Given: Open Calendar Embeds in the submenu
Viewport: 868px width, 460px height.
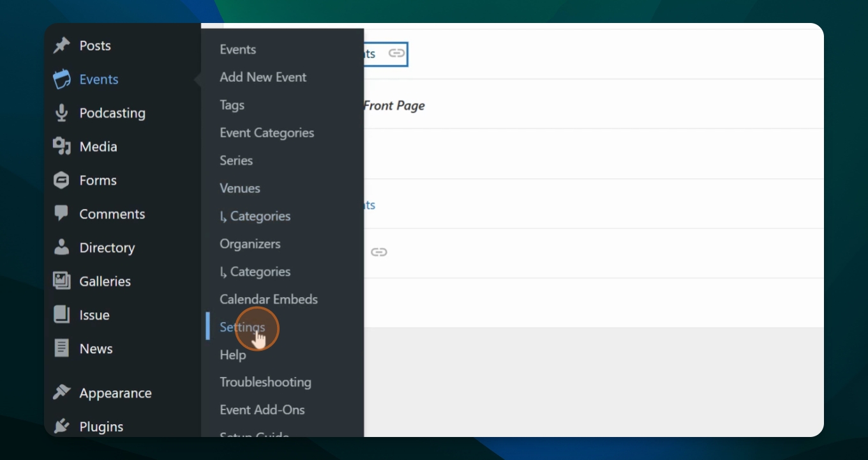Looking at the screenshot, I should click(x=269, y=299).
